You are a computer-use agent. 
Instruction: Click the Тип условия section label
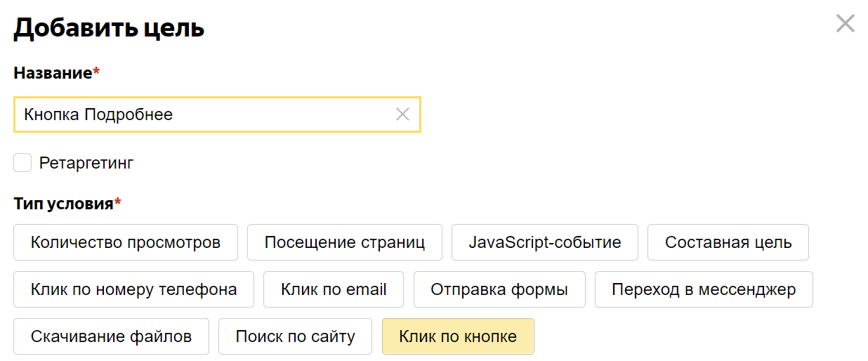pos(63,204)
